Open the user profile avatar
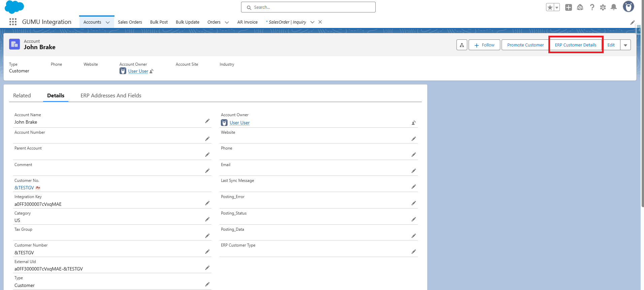Image resolution: width=644 pixels, height=290 pixels. [628, 7]
